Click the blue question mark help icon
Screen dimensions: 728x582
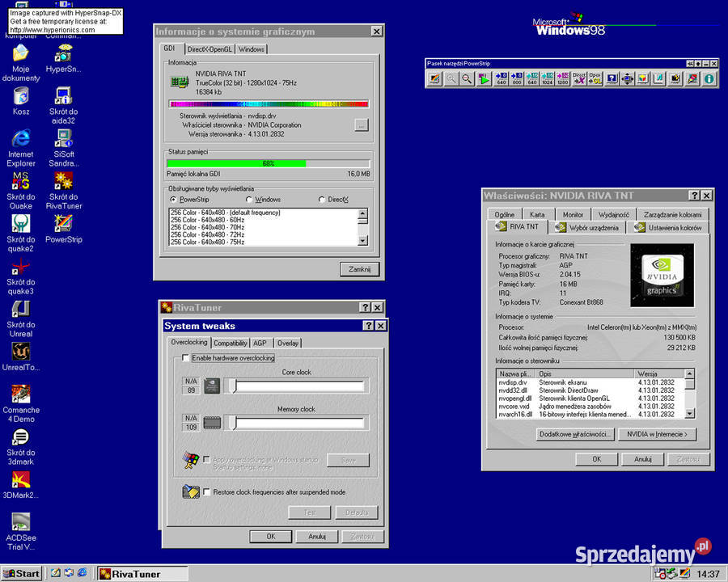[612, 78]
